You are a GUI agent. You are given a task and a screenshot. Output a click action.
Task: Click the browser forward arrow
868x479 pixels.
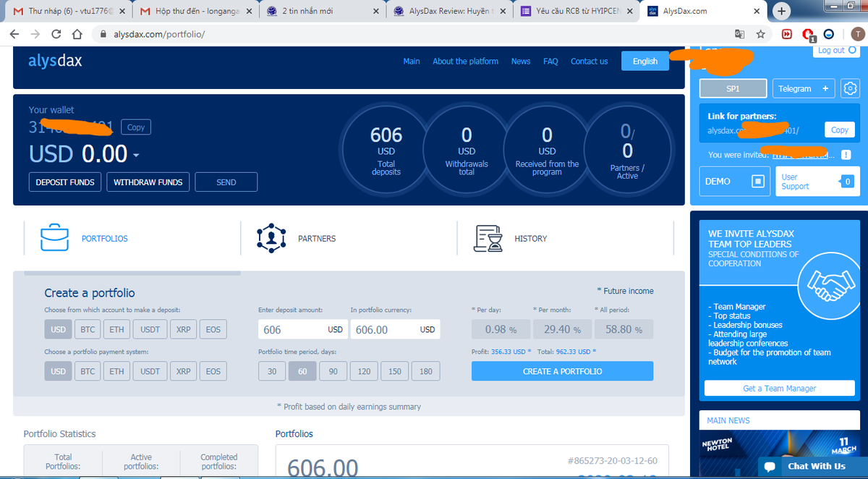coord(35,34)
